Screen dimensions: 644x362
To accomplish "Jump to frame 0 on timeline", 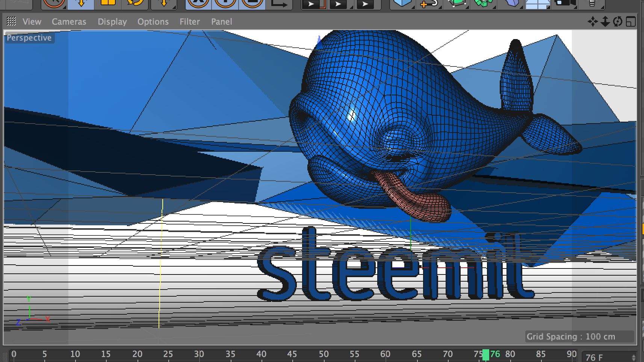I will click(14, 354).
